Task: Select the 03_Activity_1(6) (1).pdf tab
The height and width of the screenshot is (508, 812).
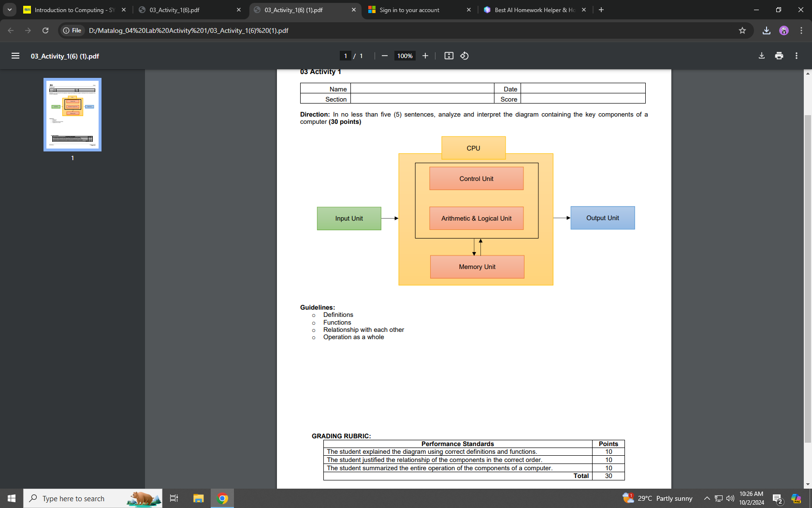Action: pyautogui.click(x=304, y=10)
